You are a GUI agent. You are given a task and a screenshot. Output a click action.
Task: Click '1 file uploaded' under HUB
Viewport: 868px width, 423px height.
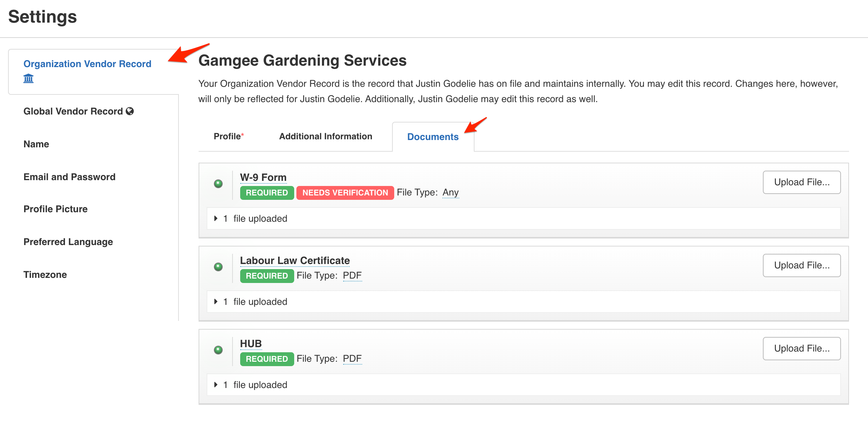(x=255, y=385)
